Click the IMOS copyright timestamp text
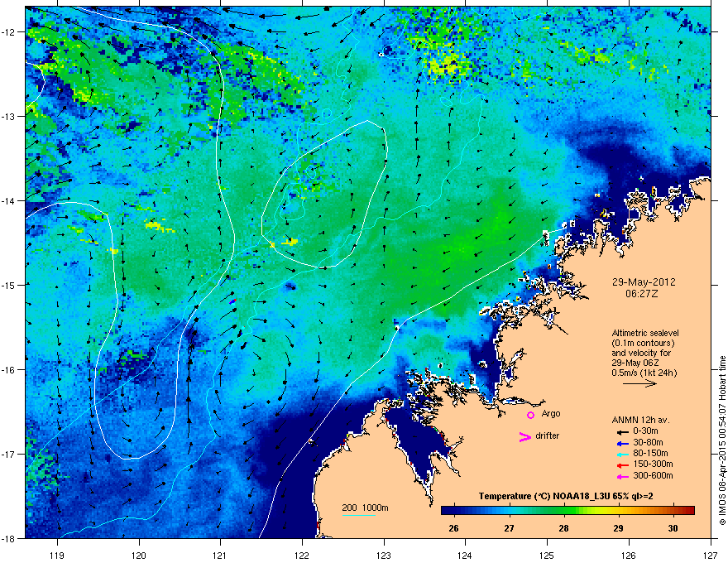 (x=722, y=440)
